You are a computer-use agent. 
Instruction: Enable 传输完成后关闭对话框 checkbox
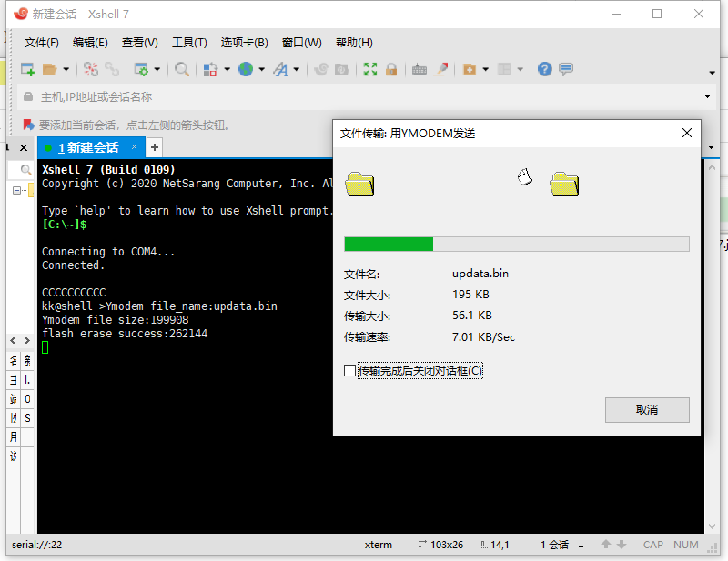click(x=350, y=371)
